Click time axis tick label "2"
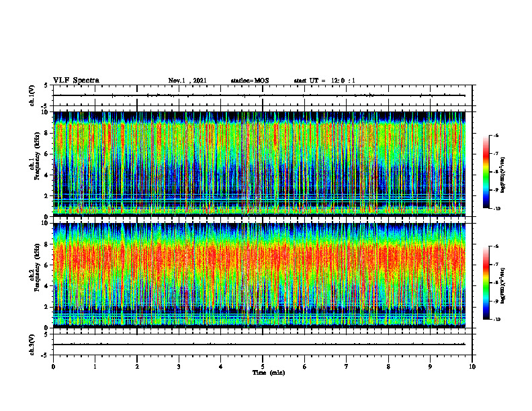Image resolution: width=532 pixels, height=411 pixels. point(137,367)
